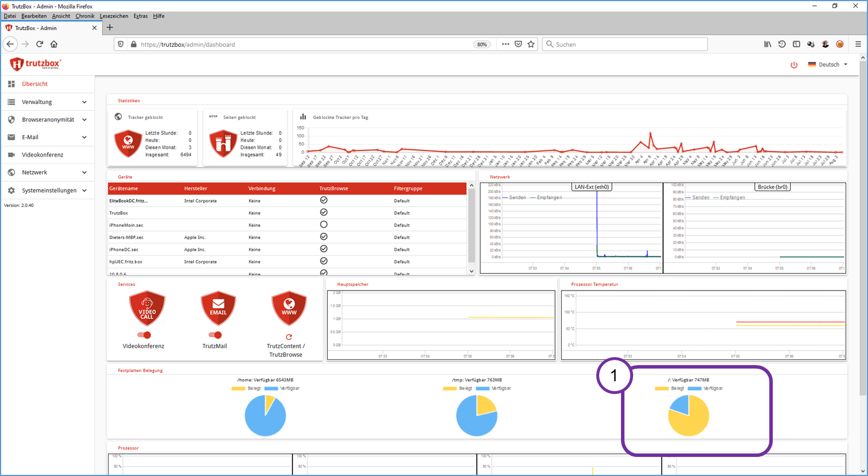Expand the E-Mail sidebar section

(x=47, y=137)
